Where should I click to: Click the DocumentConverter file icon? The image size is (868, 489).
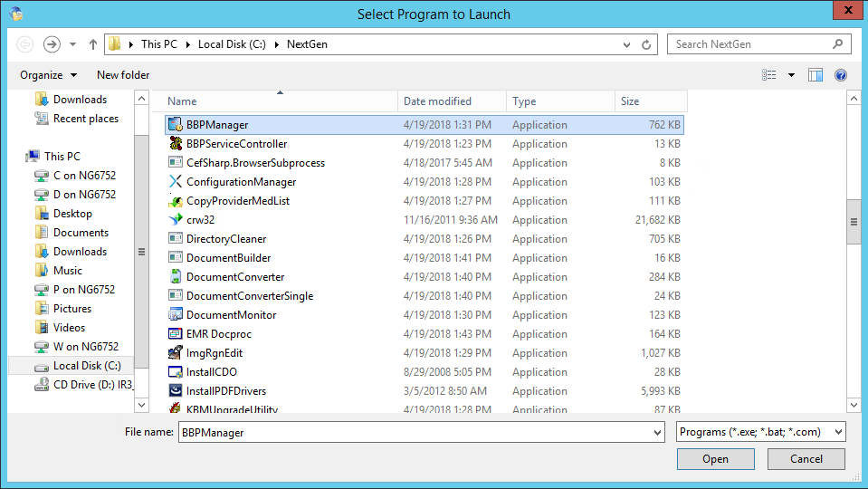tap(176, 276)
